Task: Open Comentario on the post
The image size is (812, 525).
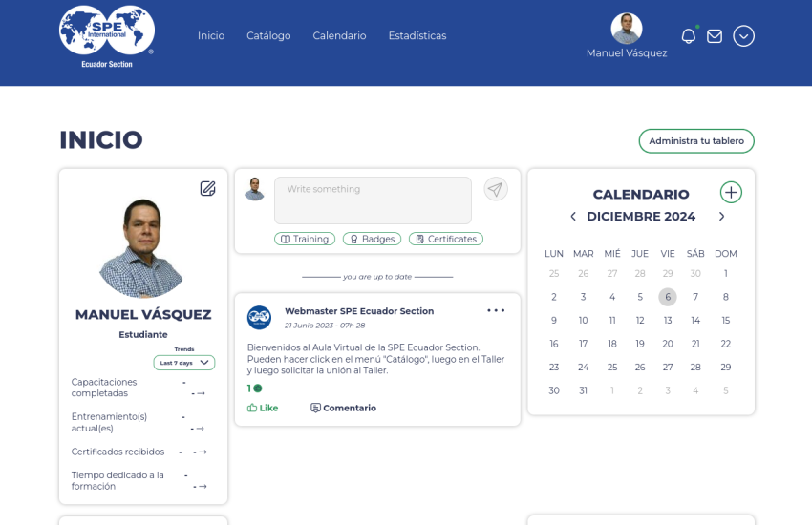Action: (343, 408)
